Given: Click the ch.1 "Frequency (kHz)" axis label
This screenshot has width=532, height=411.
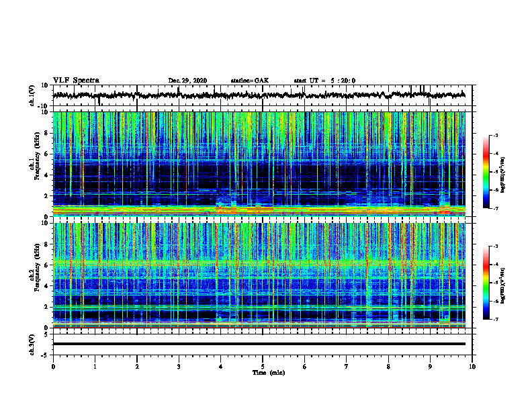Looking at the screenshot, I should click(x=37, y=156).
